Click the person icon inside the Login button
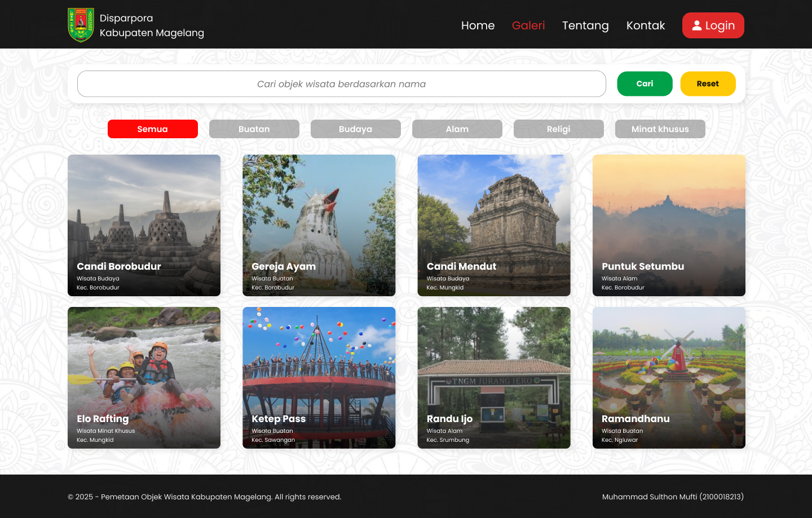The height and width of the screenshot is (518, 812). click(696, 25)
